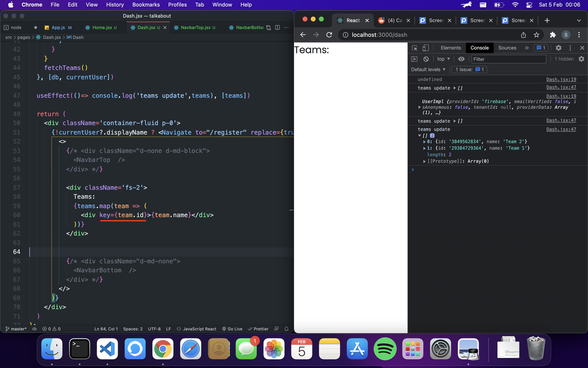Open DevTools settings gear
The height and width of the screenshot is (368, 588).
(x=558, y=47)
